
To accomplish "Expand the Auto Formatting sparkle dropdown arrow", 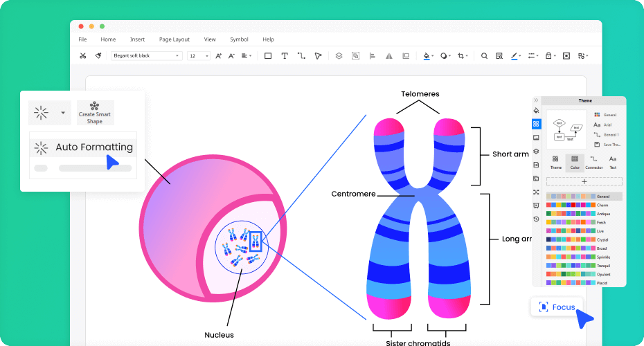I will coord(63,113).
